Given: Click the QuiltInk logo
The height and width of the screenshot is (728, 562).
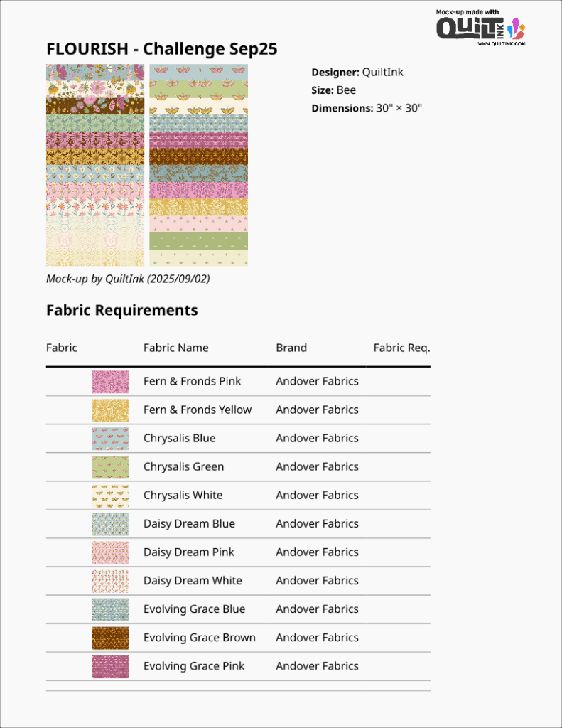Looking at the screenshot, I should (x=480, y=28).
